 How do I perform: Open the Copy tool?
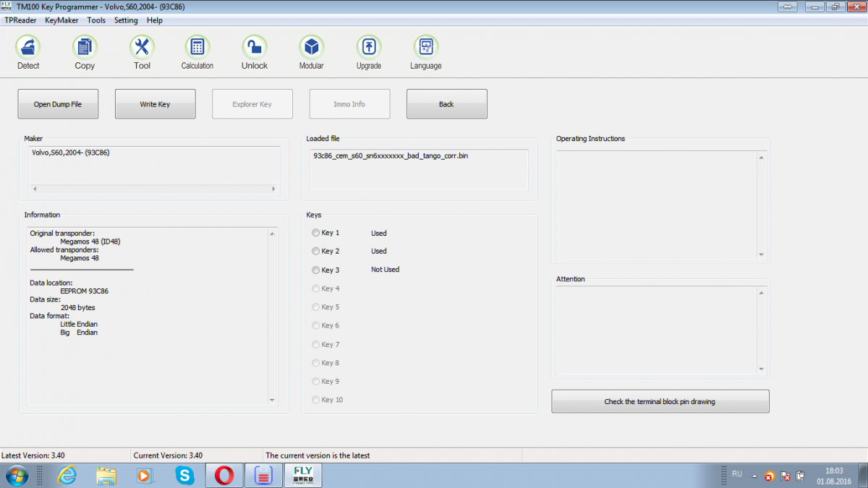pyautogui.click(x=85, y=48)
